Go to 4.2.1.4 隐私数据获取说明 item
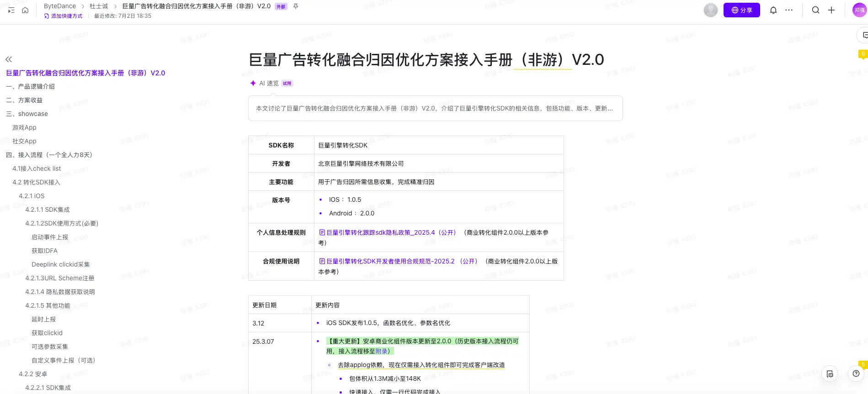Image resolution: width=868 pixels, height=394 pixels. [60, 292]
